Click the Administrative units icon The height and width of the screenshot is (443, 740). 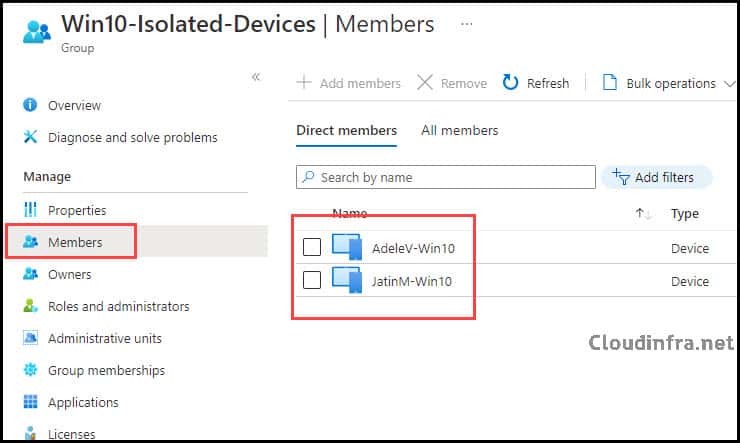pyautogui.click(x=31, y=338)
